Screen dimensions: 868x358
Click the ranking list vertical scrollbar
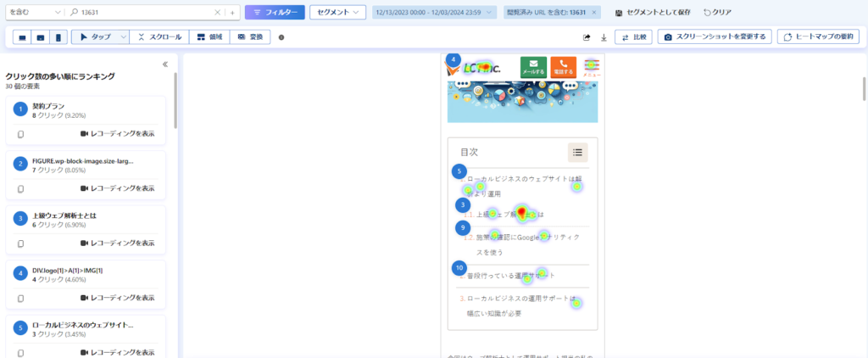[x=176, y=100]
